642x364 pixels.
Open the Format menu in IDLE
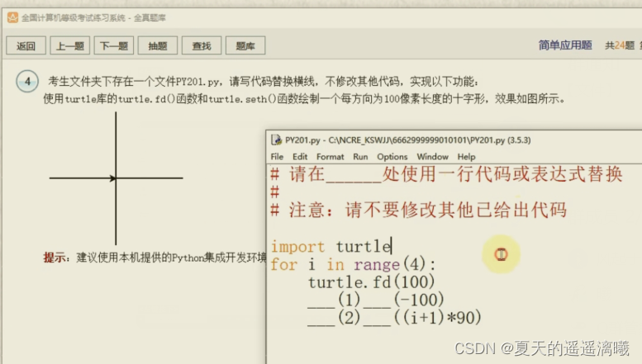[x=330, y=157]
